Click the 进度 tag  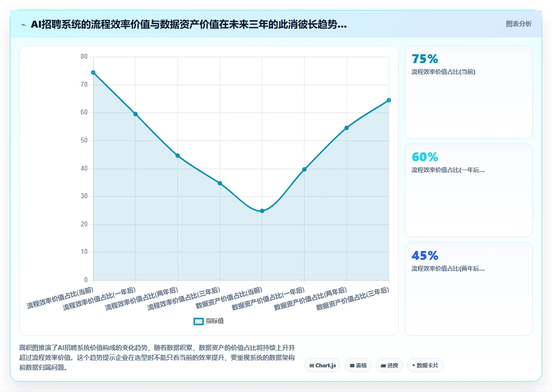pyautogui.click(x=389, y=365)
